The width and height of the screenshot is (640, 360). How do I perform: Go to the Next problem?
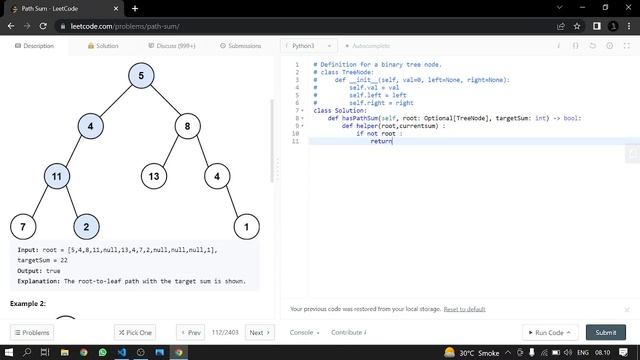(260, 333)
